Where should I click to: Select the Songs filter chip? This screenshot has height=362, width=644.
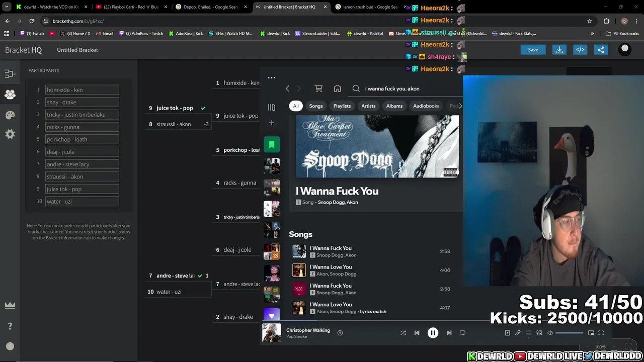(x=316, y=106)
